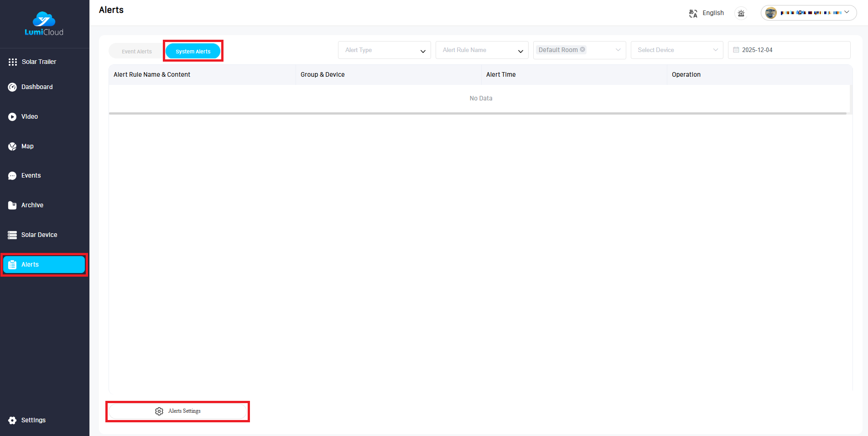Click the Video play icon
This screenshot has height=436, width=868.
pos(12,117)
